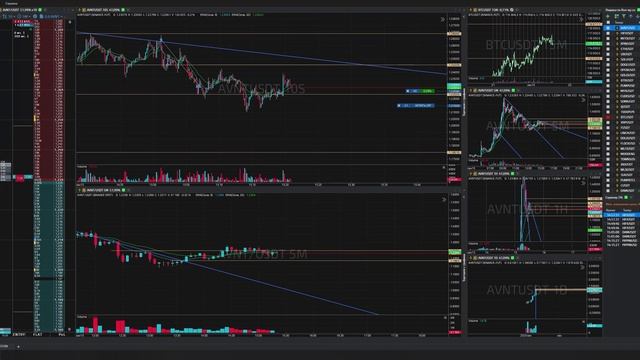640x360 pixels.
Task: Toggle checkbox in highlighted AVNTUSDT watchlist row
Action: point(608,28)
